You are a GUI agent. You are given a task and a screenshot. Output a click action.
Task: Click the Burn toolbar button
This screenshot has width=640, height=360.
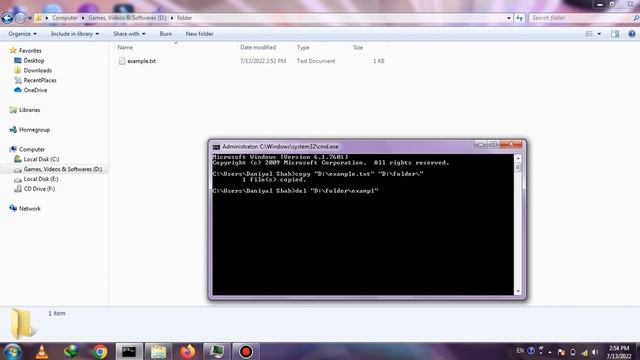166,34
